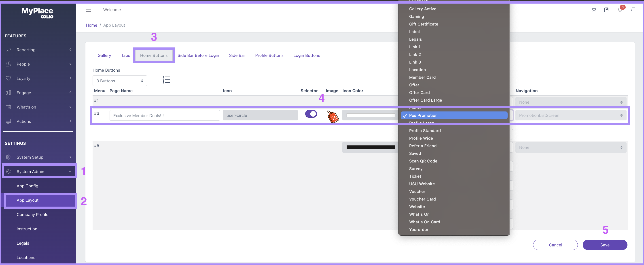644x265 pixels.
Task: Open Locations in sidebar
Action: point(26,257)
